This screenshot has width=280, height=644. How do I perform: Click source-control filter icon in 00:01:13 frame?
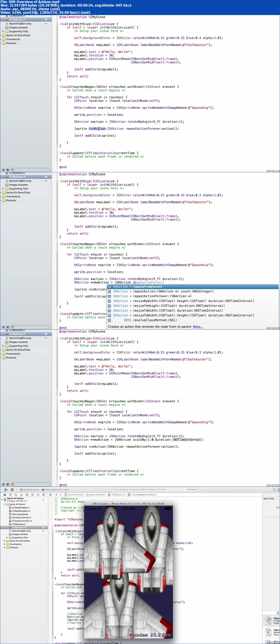click(x=8, y=170)
